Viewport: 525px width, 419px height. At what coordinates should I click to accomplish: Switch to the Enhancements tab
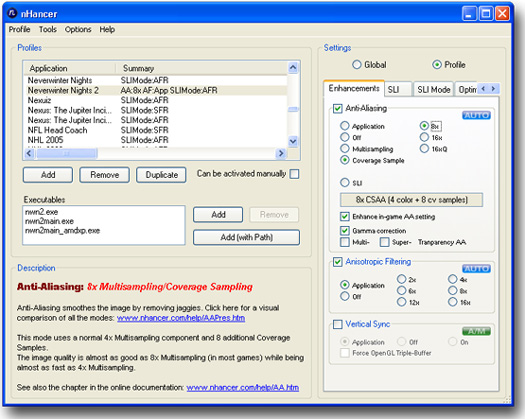(x=354, y=88)
